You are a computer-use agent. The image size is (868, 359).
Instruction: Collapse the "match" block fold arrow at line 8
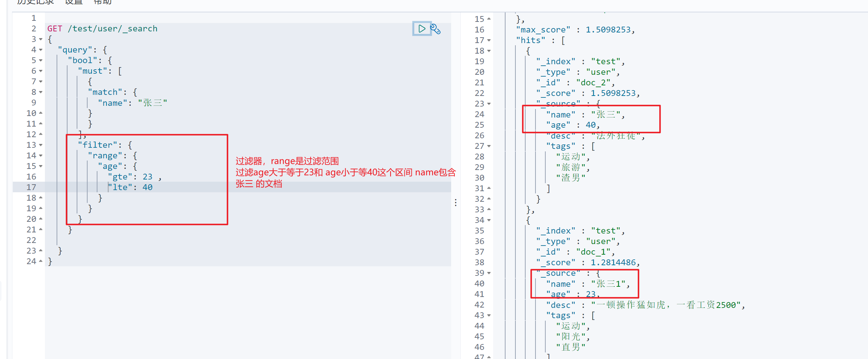(x=41, y=92)
